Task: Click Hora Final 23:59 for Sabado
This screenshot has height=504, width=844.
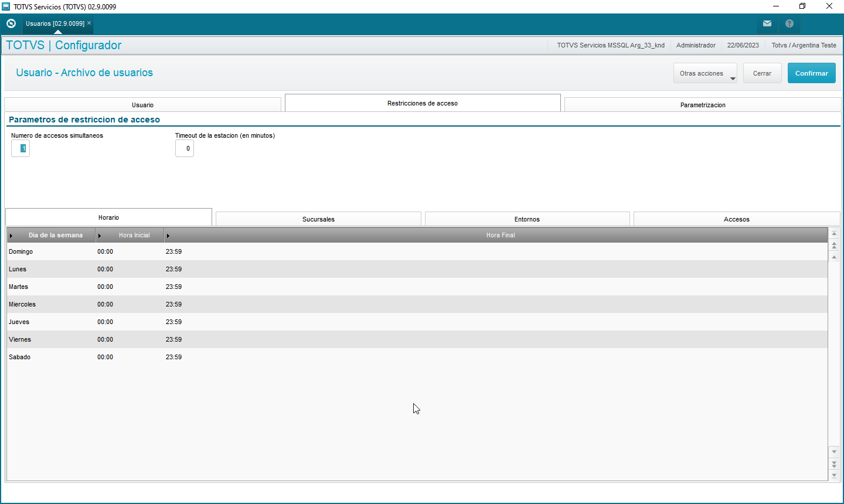Action: coord(173,357)
